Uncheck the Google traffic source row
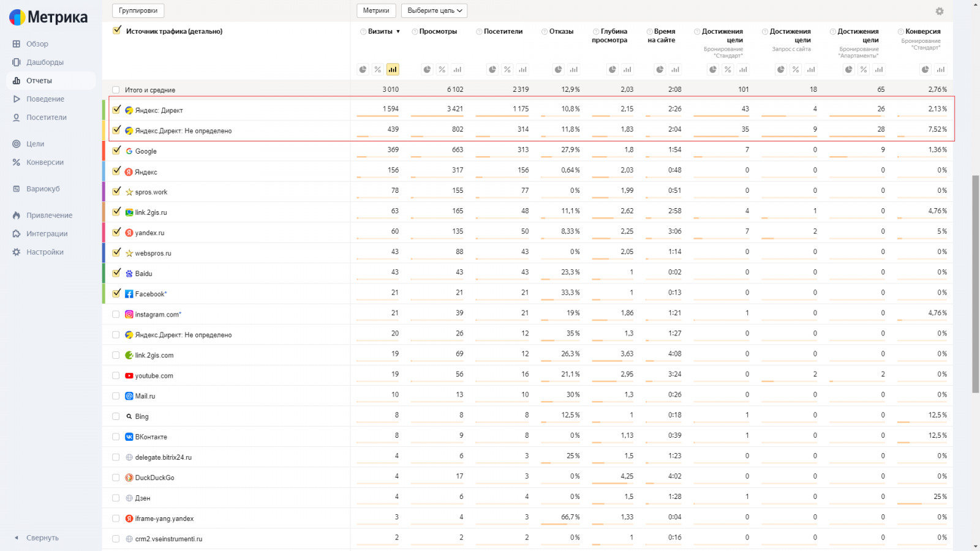The height and width of the screenshot is (551, 980). 116,150
